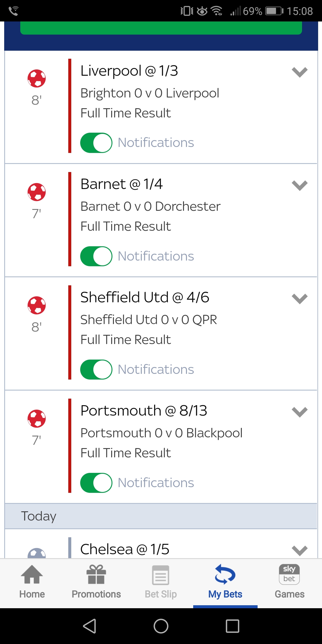Tap the green button at top
The image size is (322, 644).
pyautogui.click(x=161, y=28)
